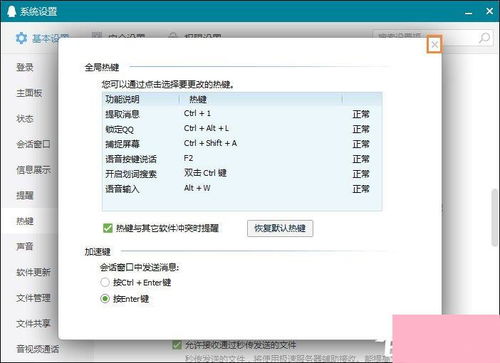Click the Ctrl + Alt + L hotkey value
The height and width of the screenshot is (363, 500).
pyautogui.click(x=206, y=128)
